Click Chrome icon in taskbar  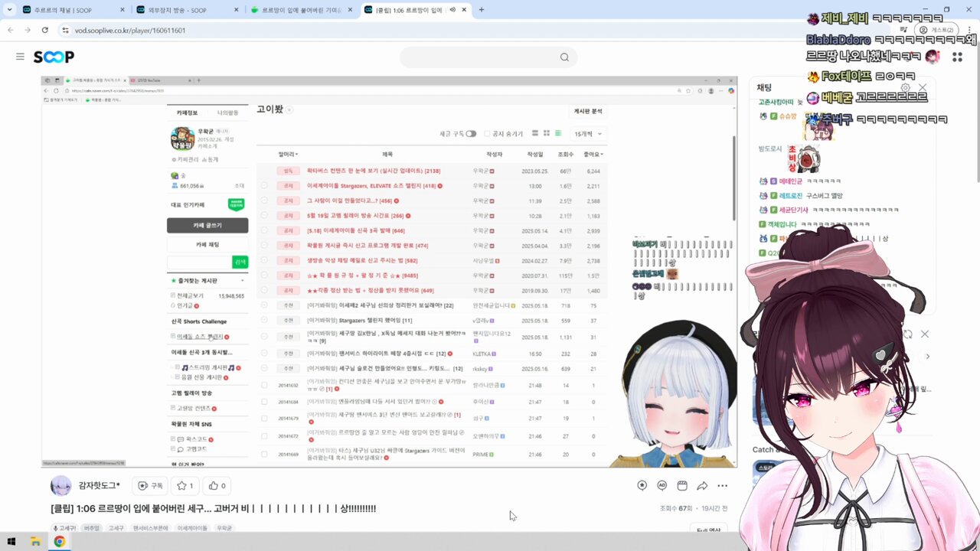coord(59,542)
